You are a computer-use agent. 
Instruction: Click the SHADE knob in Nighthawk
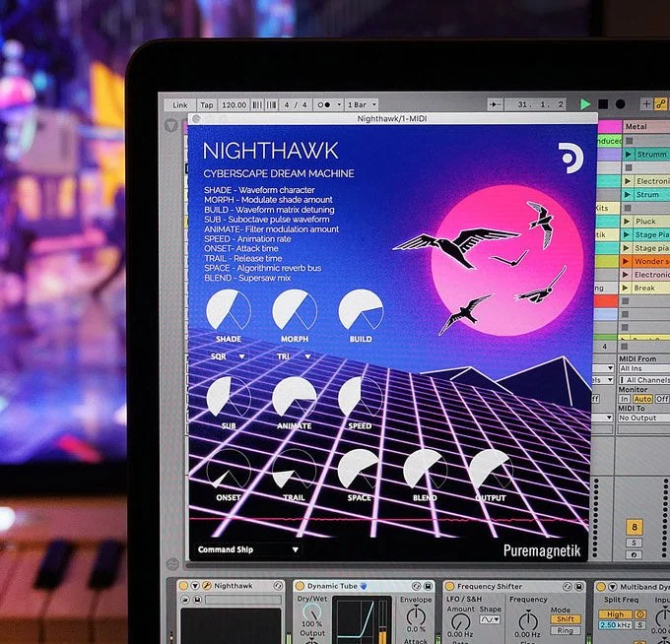[229, 310]
